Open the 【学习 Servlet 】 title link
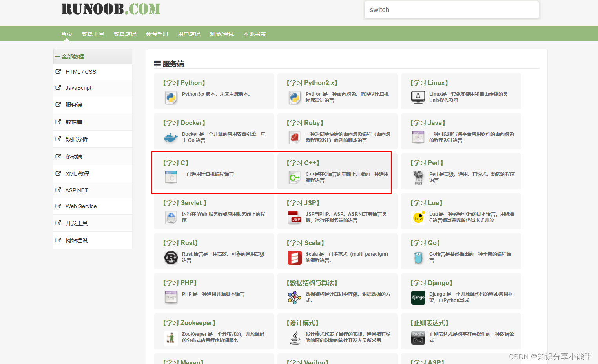Image resolution: width=598 pixels, height=364 pixels. click(x=184, y=203)
